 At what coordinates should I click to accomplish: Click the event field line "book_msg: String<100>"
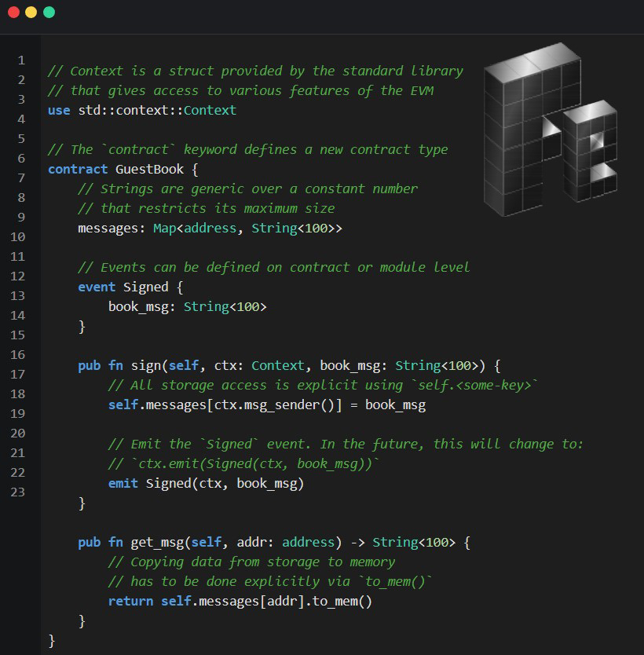point(187,307)
